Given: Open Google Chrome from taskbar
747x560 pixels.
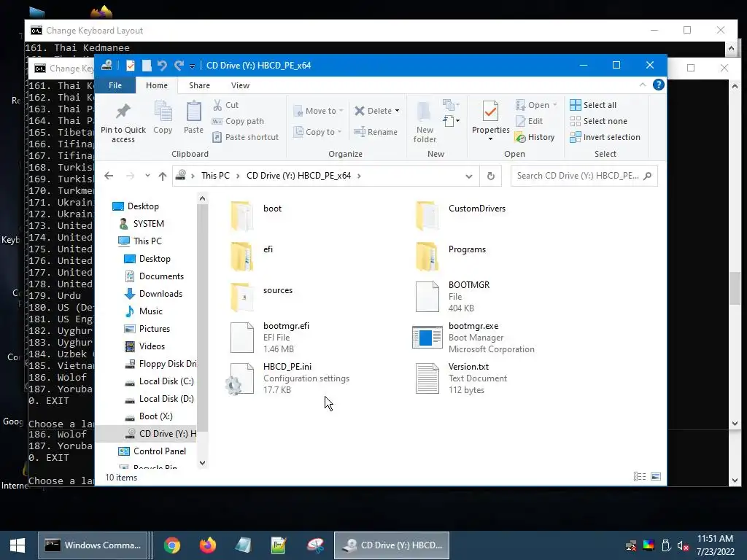Looking at the screenshot, I should (x=172, y=545).
